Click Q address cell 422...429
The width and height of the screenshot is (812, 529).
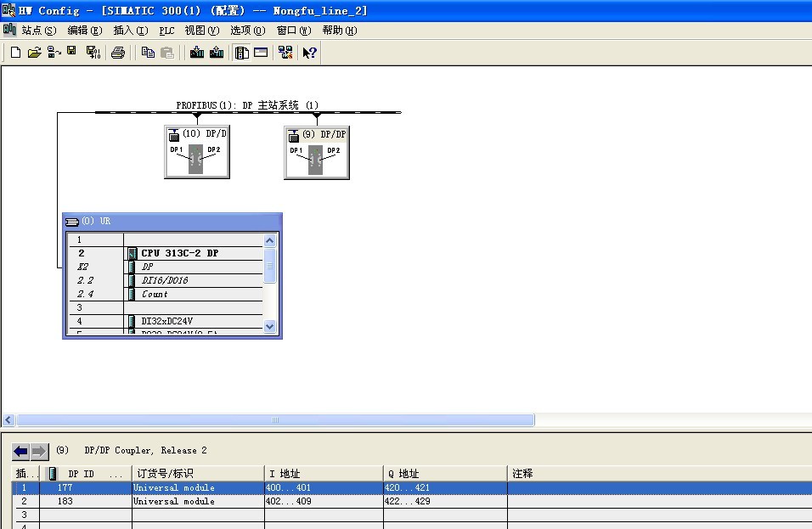445,501
